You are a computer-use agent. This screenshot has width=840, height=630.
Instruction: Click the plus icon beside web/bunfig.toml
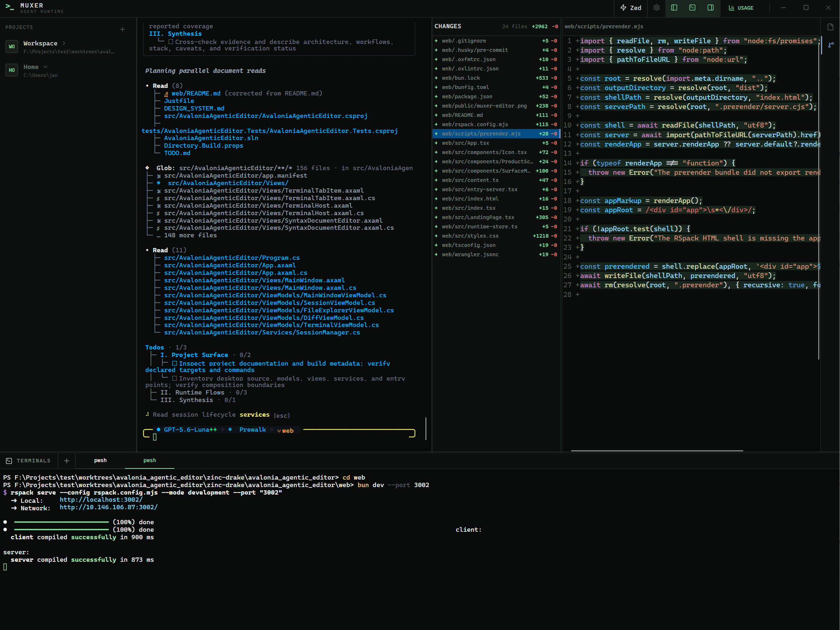(436, 87)
